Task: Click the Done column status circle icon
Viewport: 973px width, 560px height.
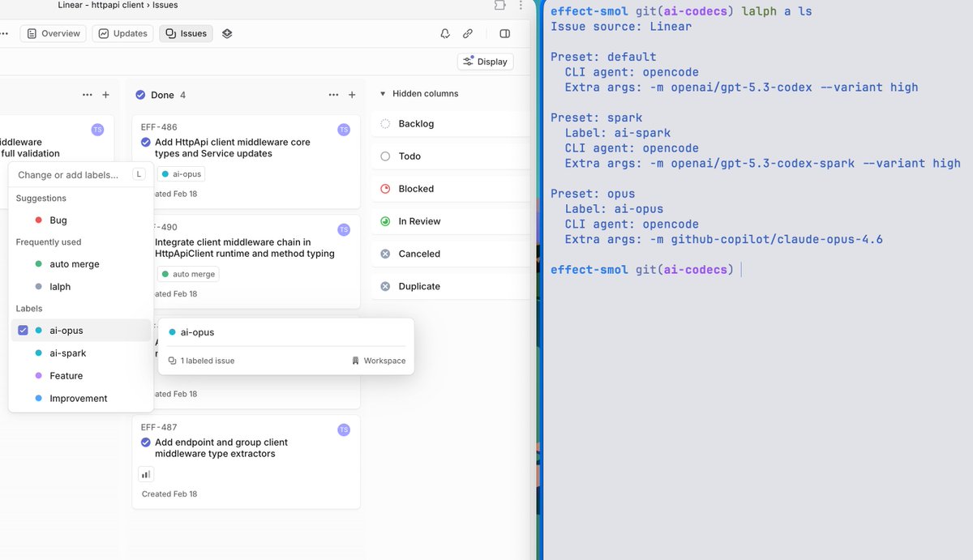Action: tap(141, 95)
